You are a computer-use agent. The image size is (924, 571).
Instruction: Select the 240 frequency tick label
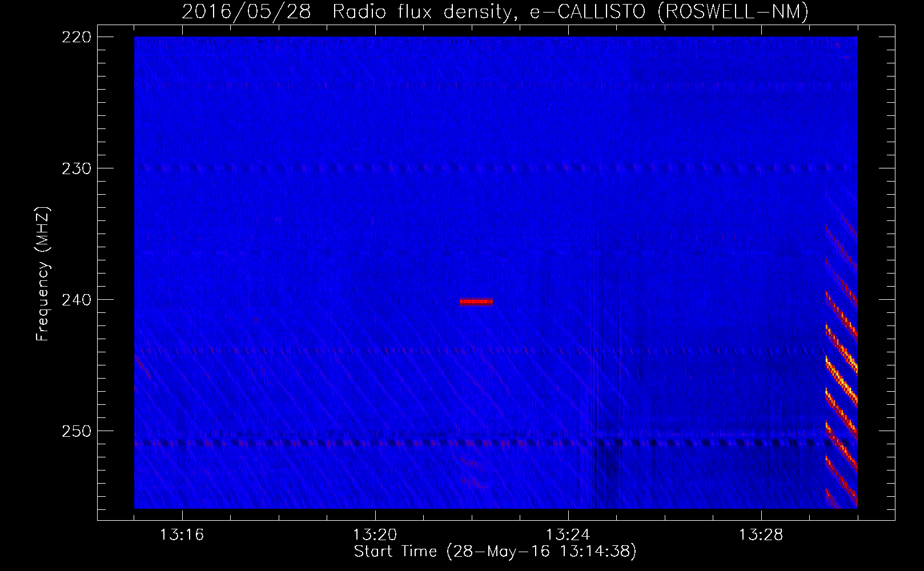click(76, 300)
